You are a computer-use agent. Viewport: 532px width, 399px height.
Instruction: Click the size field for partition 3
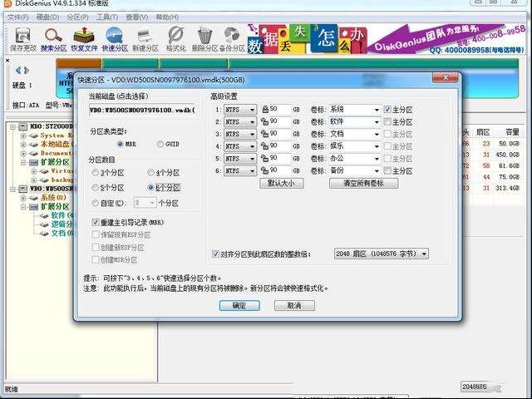click(x=280, y=134)
